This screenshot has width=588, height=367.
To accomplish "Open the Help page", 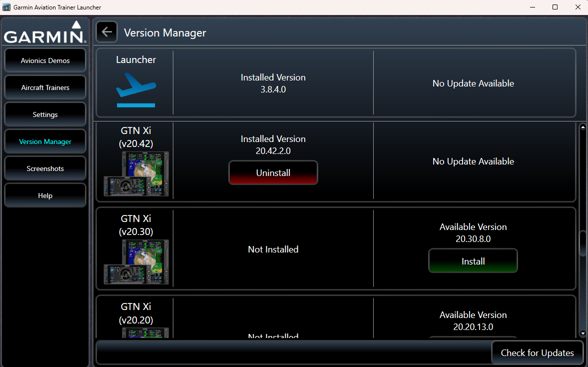I will click(x=45, y=195).
